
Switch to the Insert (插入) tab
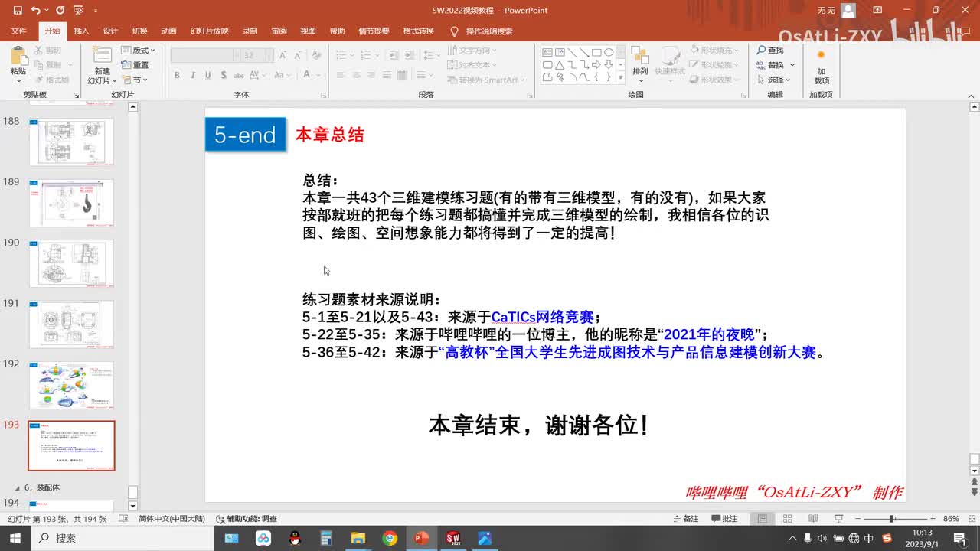[81, 31]
